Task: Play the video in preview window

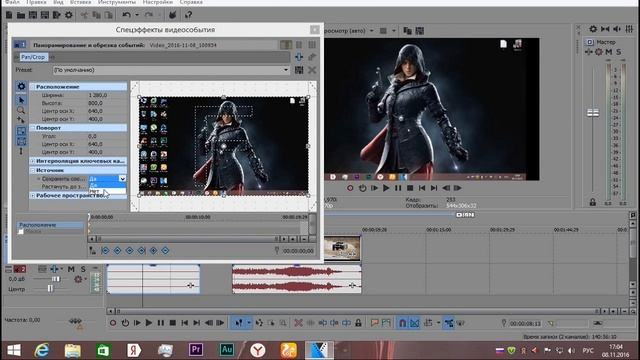Action: pyautogui.click(x=386, y=188)
